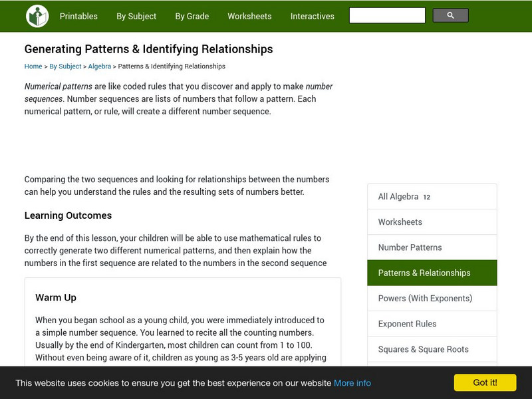Viewport: 532px width, 399px height.
Task: Open the Algebra breadcrumb link
Action: pyautogui.click(x=100, y=66)
